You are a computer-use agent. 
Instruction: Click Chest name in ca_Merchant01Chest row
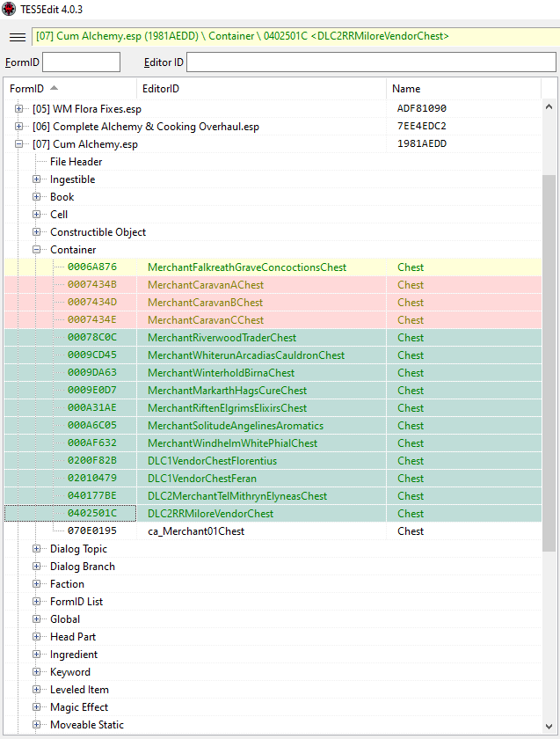[x=411, y=531]
